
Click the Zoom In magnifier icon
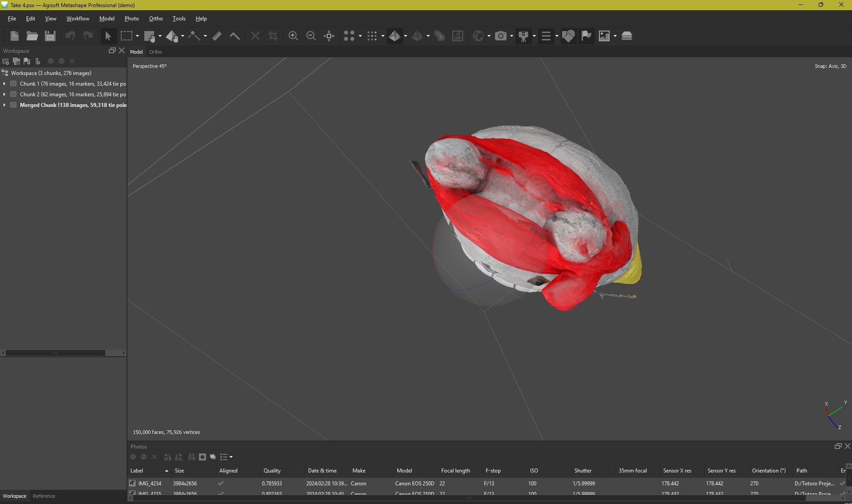click(x=293, y=36)
